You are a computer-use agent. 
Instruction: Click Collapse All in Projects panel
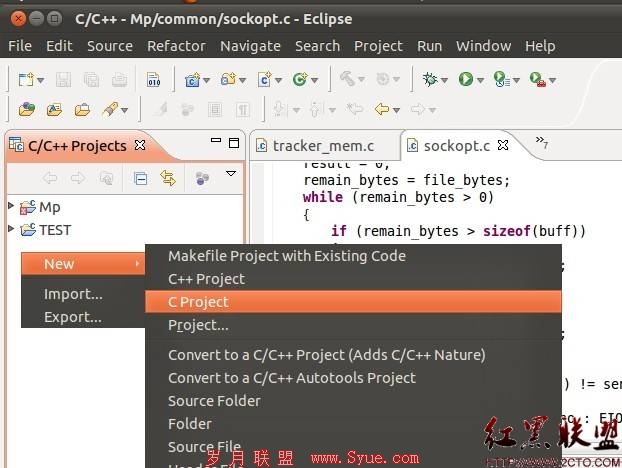140,179
